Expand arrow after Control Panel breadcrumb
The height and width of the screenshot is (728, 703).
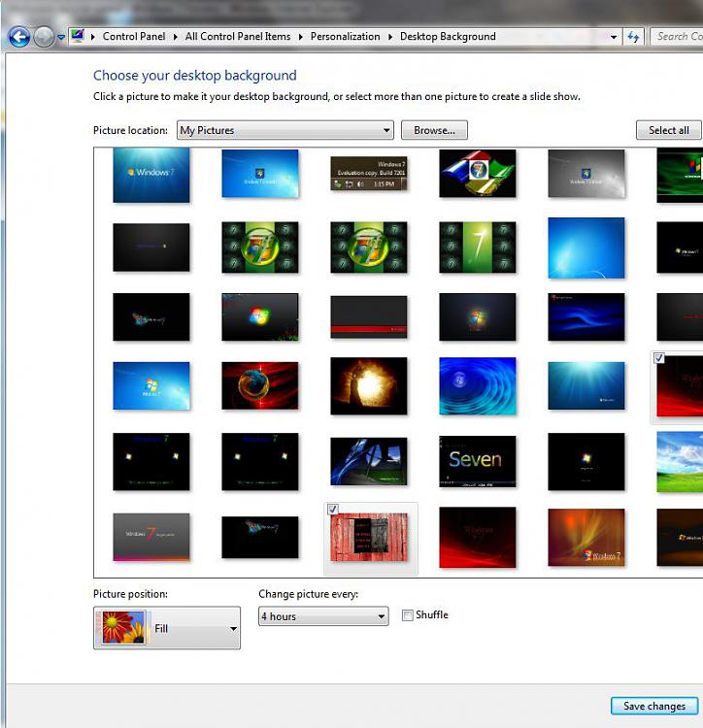point(176,37)
